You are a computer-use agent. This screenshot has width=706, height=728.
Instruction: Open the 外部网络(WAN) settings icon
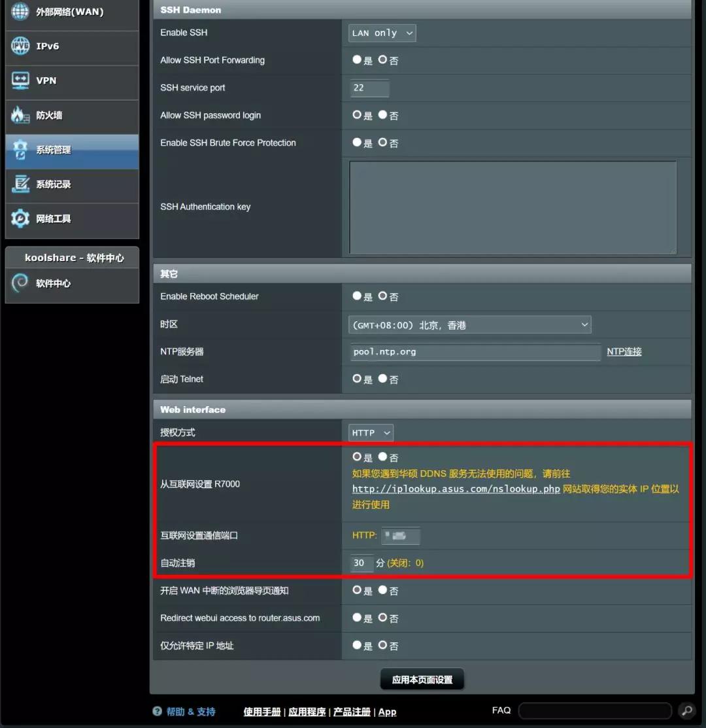click(20, 11)
